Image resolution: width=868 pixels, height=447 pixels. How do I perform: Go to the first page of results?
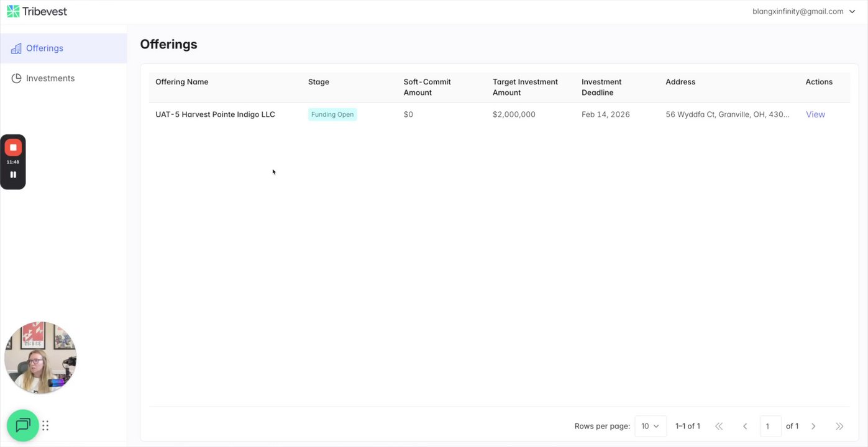[x=719, y=427]
